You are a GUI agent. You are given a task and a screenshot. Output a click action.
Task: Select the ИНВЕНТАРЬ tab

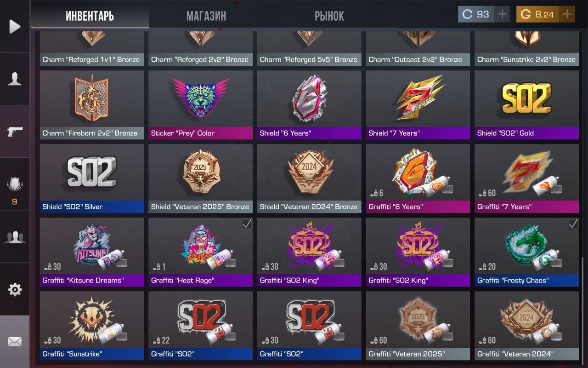point(90,17)
